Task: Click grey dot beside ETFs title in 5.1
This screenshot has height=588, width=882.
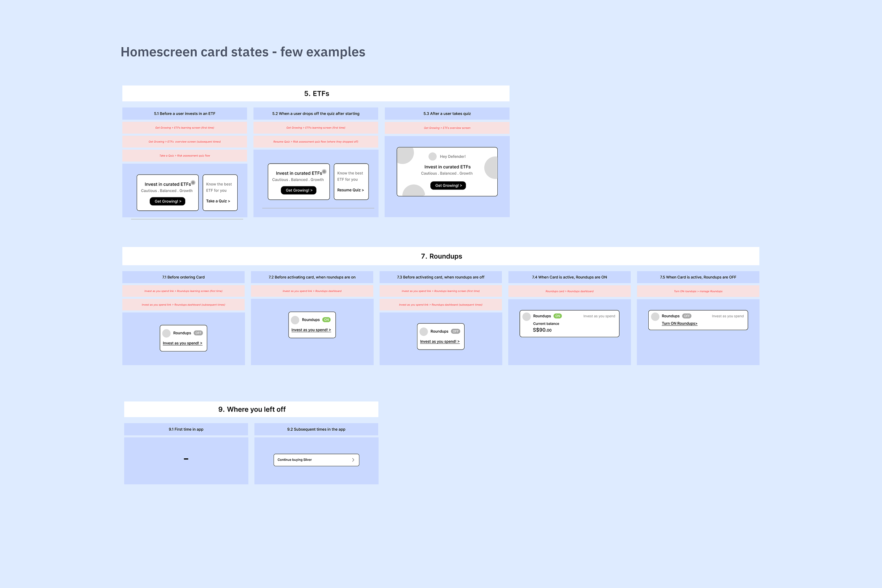Action: pyautogui.click(x=193, y=182)
